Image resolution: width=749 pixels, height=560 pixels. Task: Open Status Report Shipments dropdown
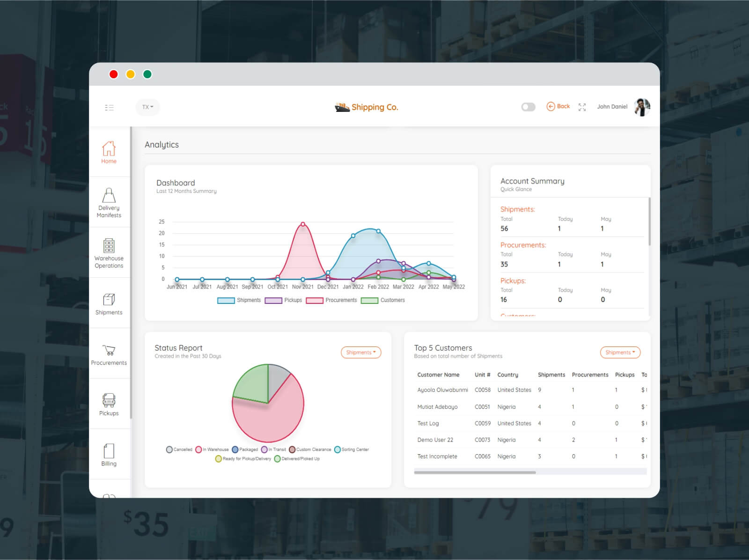click(x=361, y=353)
